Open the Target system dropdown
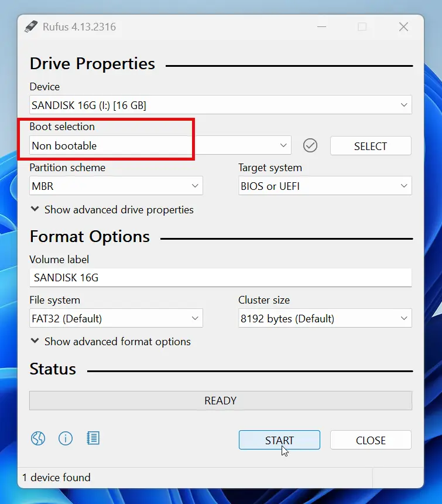 pyautogui.click(x=325, y=186)
